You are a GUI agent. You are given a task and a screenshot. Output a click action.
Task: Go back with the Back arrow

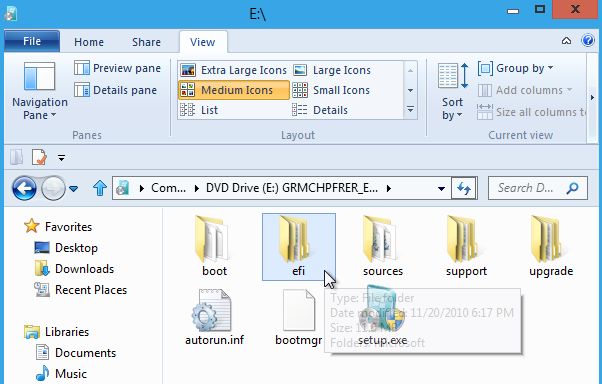(x=24, y=188)
